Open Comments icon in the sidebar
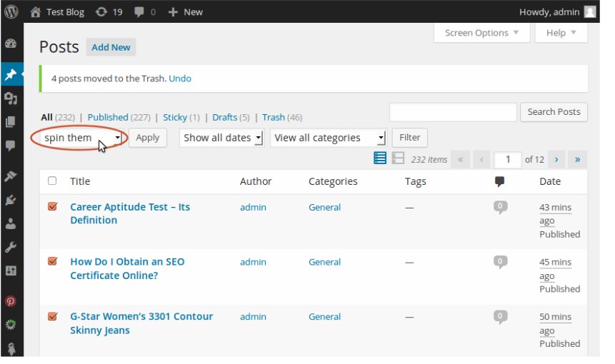The image size is (615, 364). 11,145
